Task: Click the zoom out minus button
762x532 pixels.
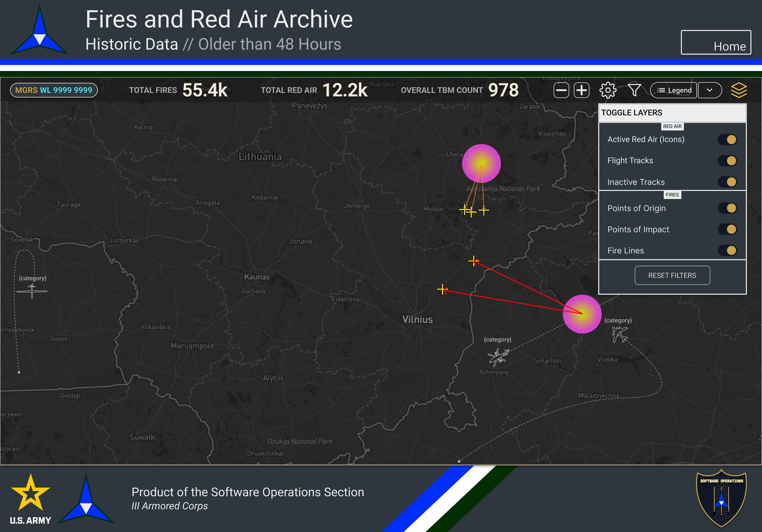Action: click(x=561, y=90)
